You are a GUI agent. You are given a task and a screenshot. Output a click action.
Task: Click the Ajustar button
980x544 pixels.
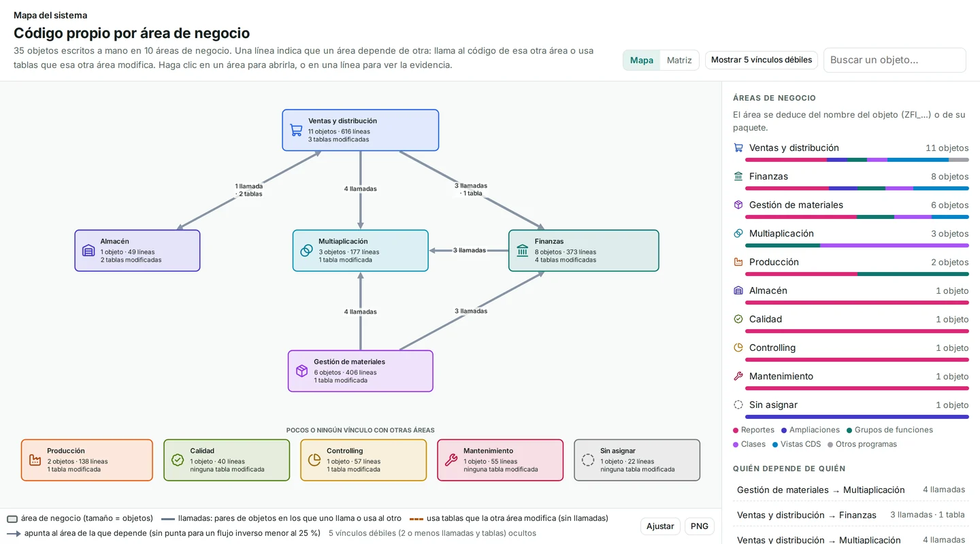click(x=660, y=526)
